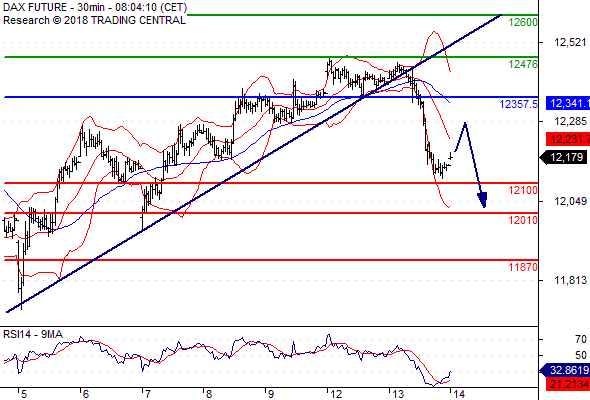
Task: Click date 14 on the time axis
Action: click(x=459, y=394)
